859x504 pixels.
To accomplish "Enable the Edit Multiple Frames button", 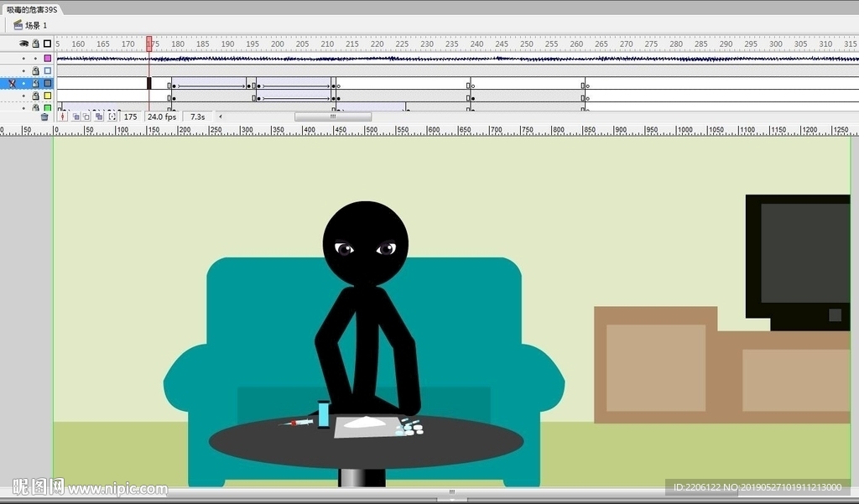I will [99, 117].
